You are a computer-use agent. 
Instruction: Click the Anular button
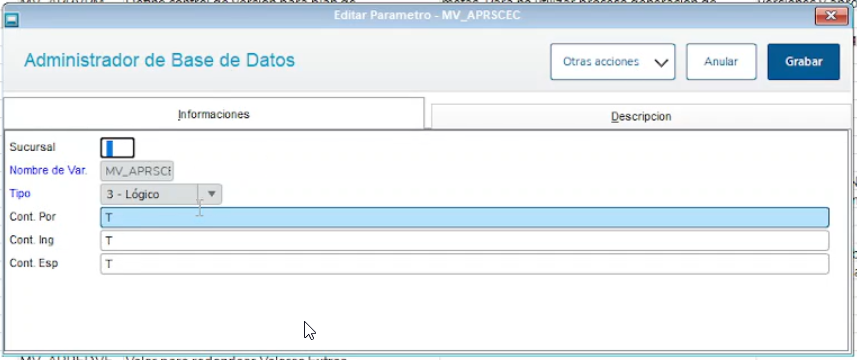721,62
